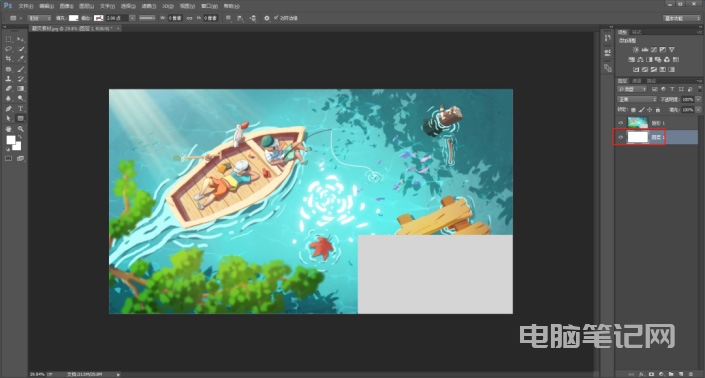Select the History Brush tool
The width and height of the screenshot is (705, 378).
[21, 79]
